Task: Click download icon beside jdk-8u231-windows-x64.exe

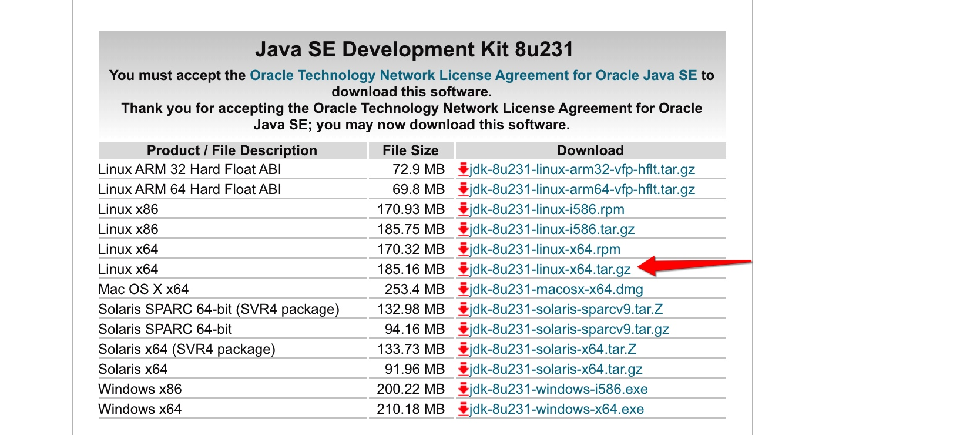Action: 464,409
